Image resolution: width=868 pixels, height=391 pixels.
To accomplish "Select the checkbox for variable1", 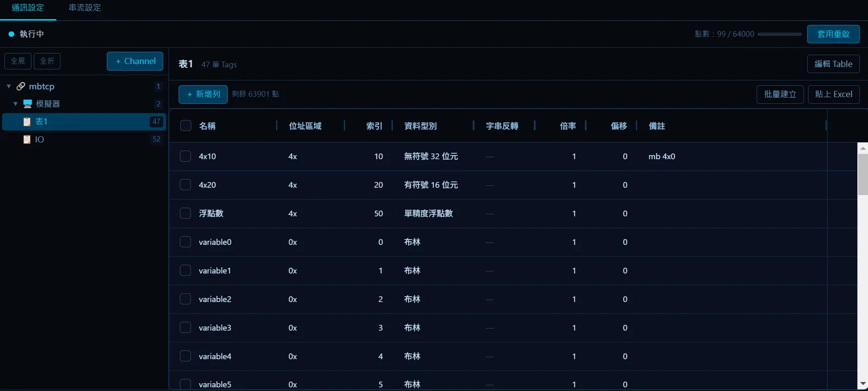I will pos(186,270).
